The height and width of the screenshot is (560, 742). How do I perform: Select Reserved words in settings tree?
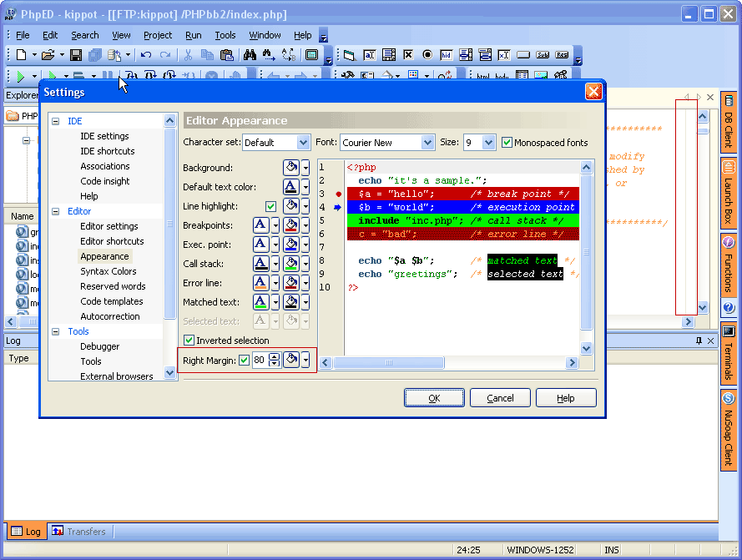[114, 286]
